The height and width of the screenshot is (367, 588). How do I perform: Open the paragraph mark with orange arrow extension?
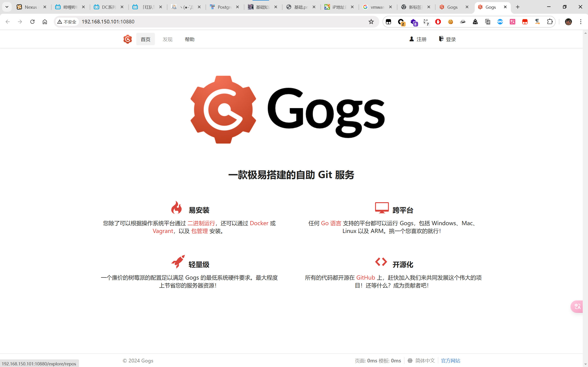[537, 22]
